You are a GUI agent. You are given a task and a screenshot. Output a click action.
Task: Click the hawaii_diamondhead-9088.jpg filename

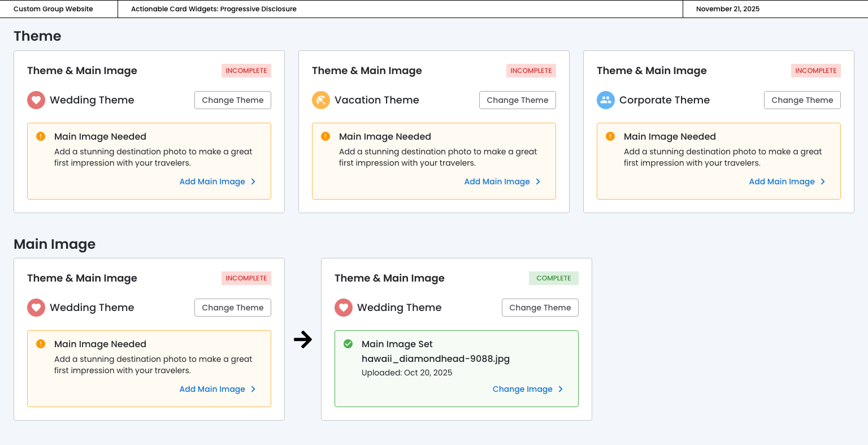[x=436, y=358]
